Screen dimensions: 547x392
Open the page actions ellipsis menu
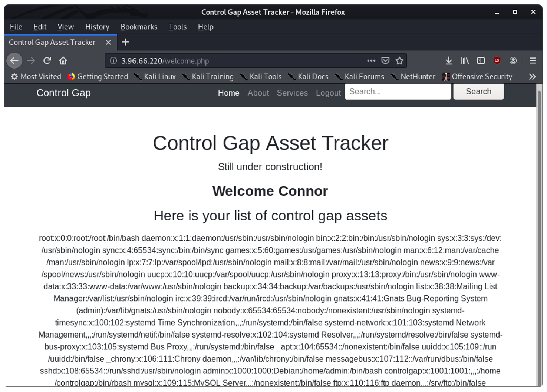click(x=371, y=60)
